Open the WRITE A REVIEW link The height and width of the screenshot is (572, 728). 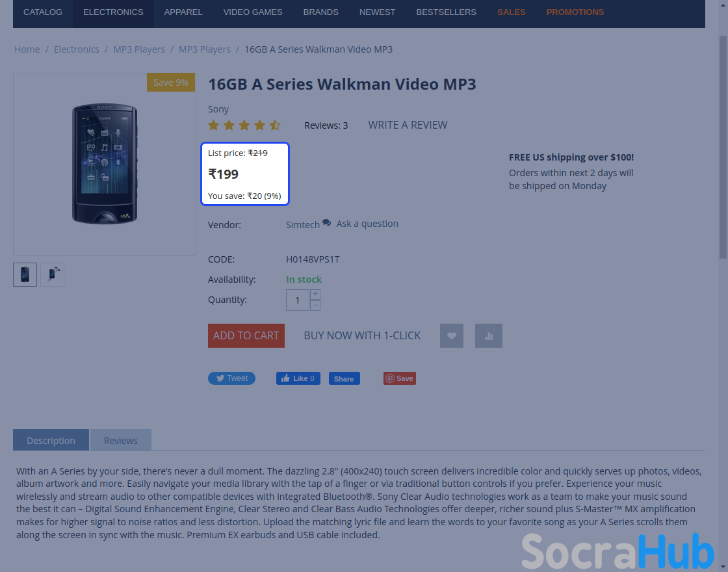click(x=408, y=125)
